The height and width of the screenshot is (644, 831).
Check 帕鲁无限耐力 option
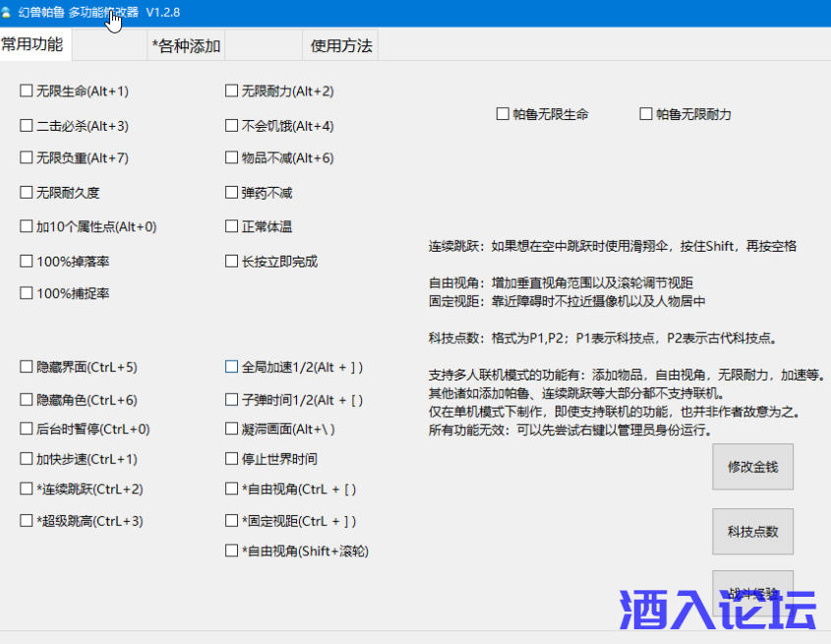tap(646, 114)
